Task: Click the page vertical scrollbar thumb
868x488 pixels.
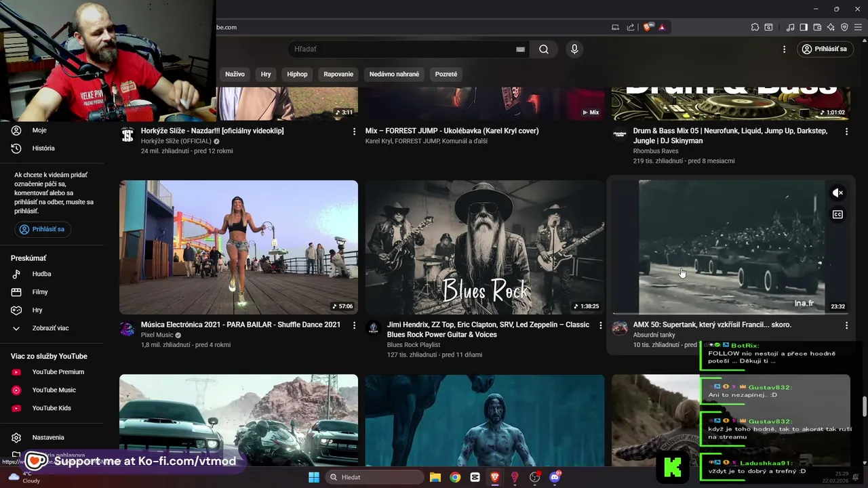Action: [x=864, y=407]
